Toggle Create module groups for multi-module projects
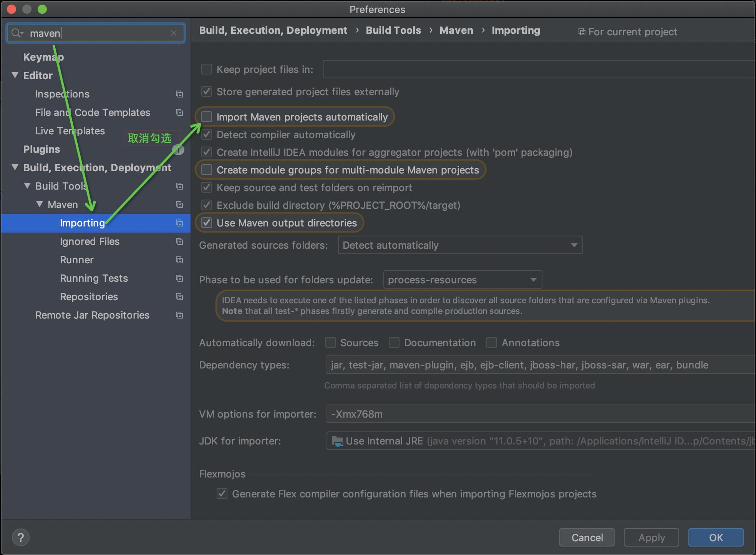756x555 pixels. pyautogui.click(x=207, y=170)
